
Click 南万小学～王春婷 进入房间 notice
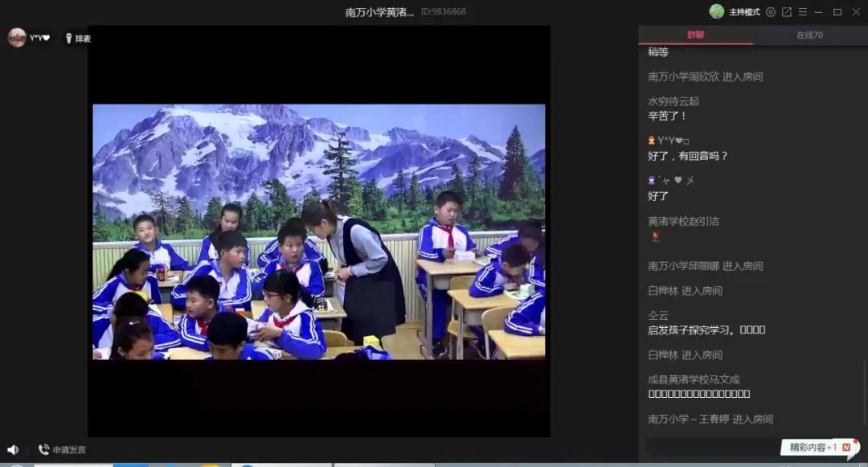710,420
